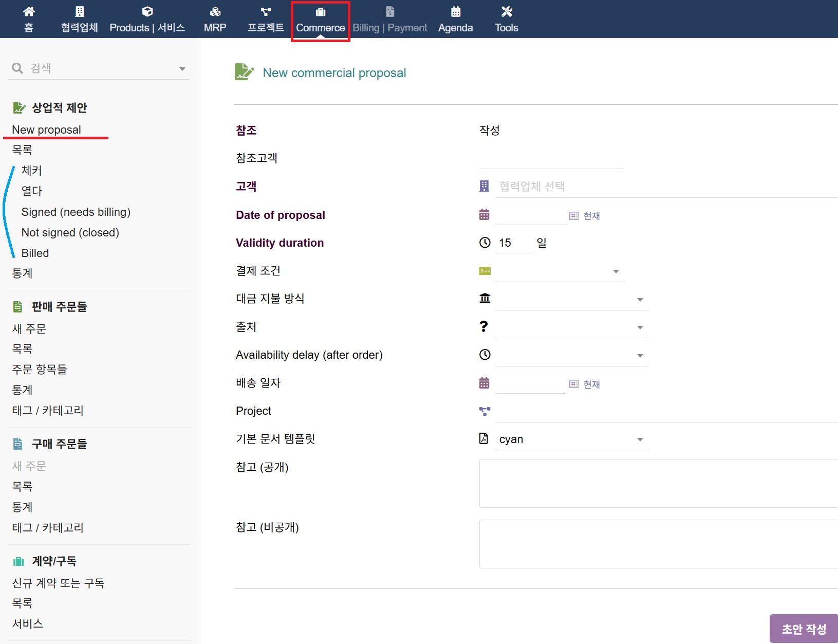The image size is (838, 644).
Task: Click the Products cube icon in navigation
Action: (x=147, y=12)
